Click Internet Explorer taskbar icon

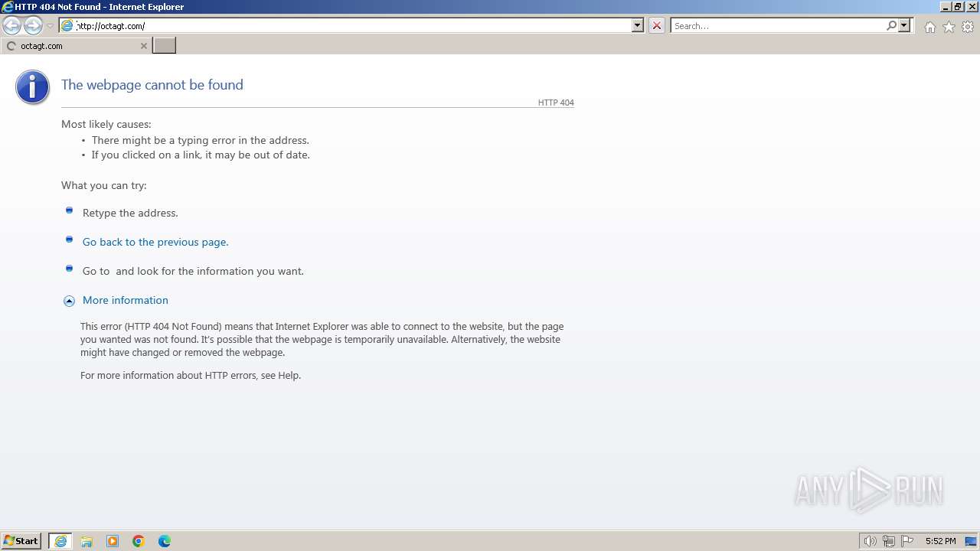click(60, 541)
